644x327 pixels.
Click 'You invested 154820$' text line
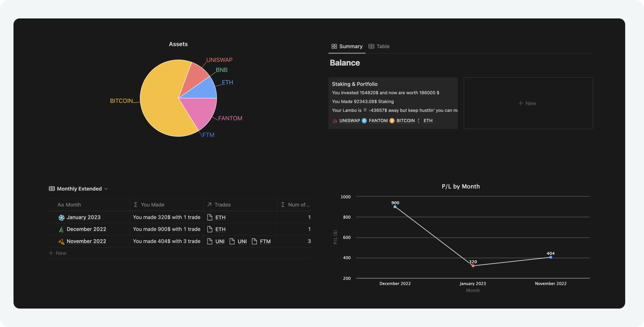[385, 93]
